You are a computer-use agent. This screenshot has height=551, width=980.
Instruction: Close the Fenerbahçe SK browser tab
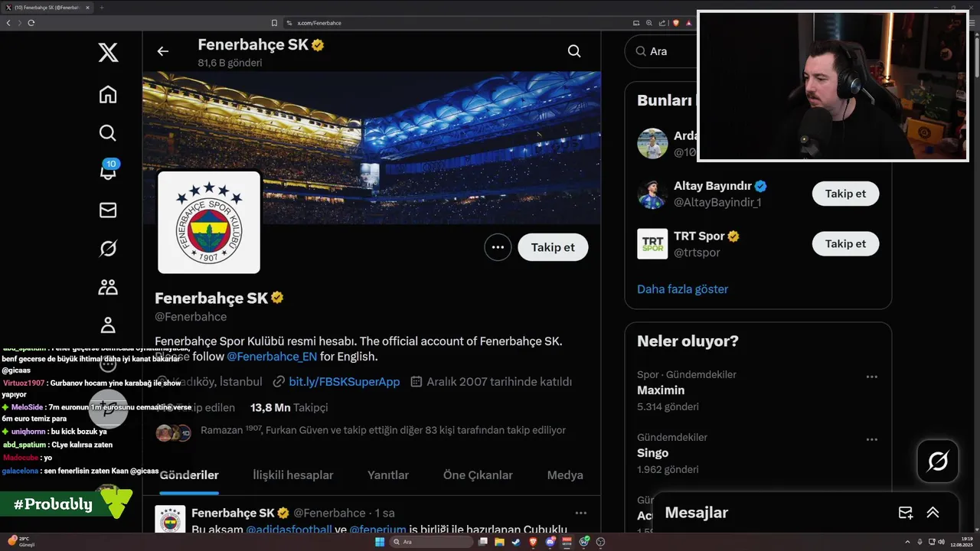pos(87,8)
